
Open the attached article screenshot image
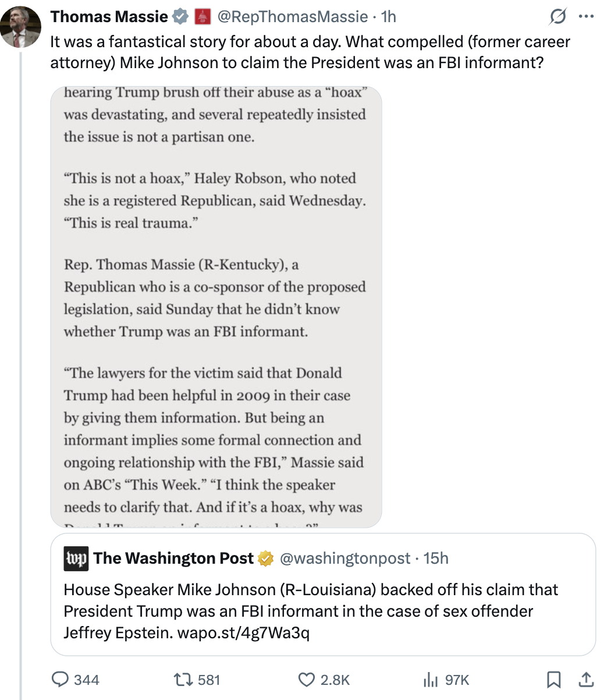216,307
